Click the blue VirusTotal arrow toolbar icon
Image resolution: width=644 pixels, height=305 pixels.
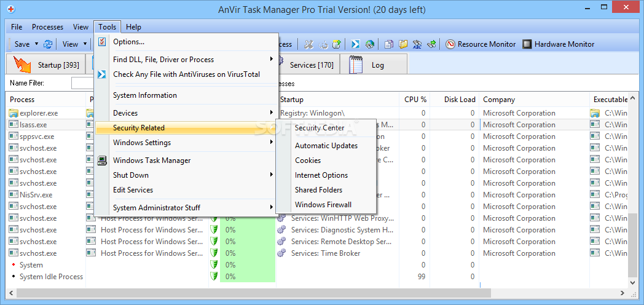tap(355, 44)
